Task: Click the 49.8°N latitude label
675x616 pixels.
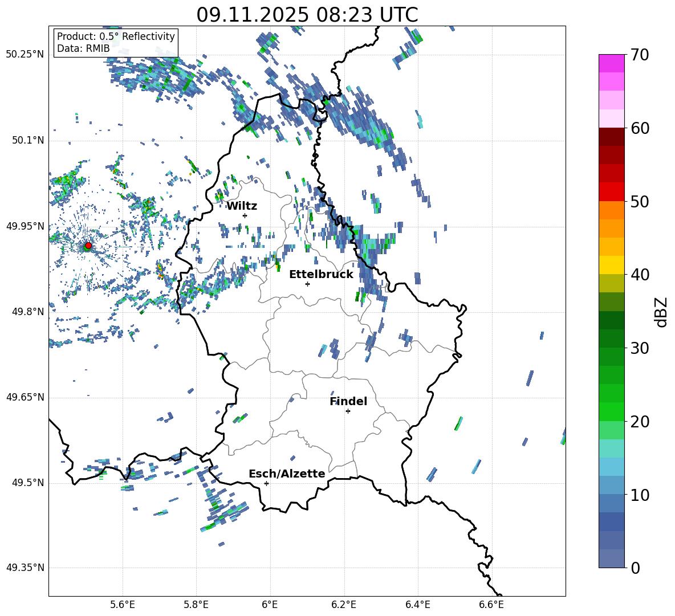Action: point(27,312)
